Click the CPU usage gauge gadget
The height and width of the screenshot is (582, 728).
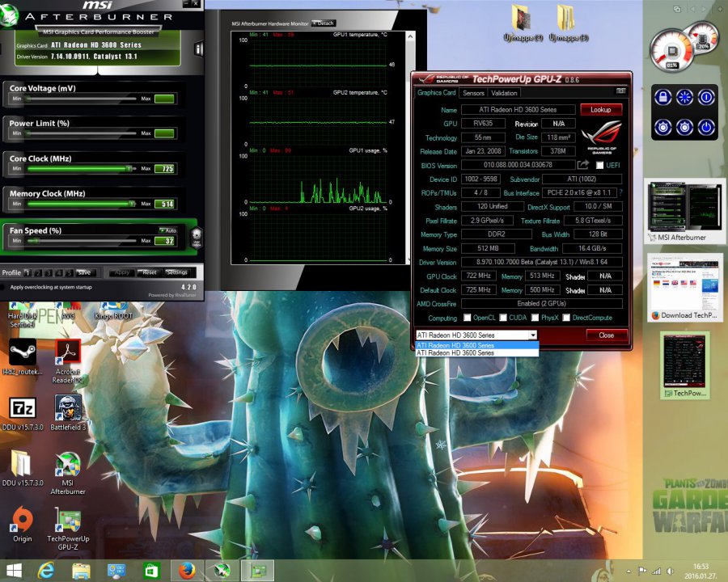pos(671,52)
